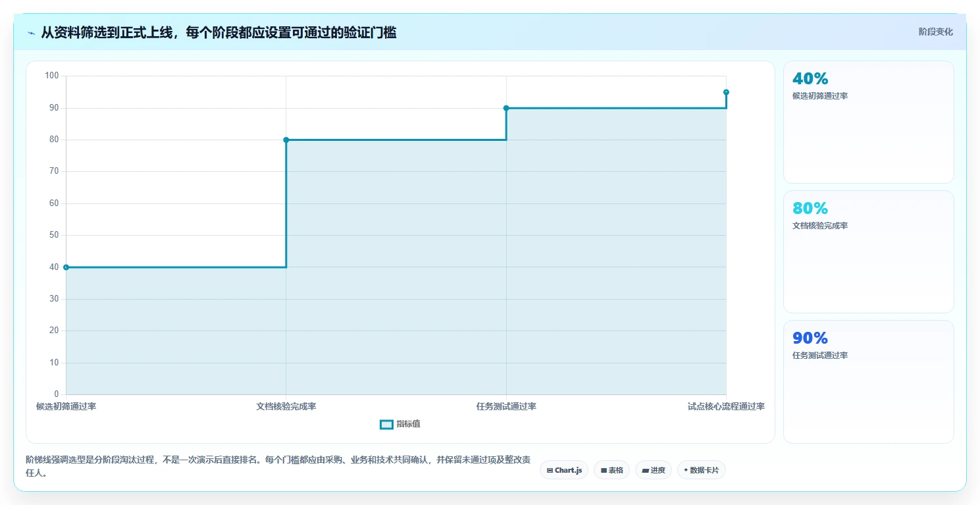Click the 进度 tag

click(x=654, y=470)
